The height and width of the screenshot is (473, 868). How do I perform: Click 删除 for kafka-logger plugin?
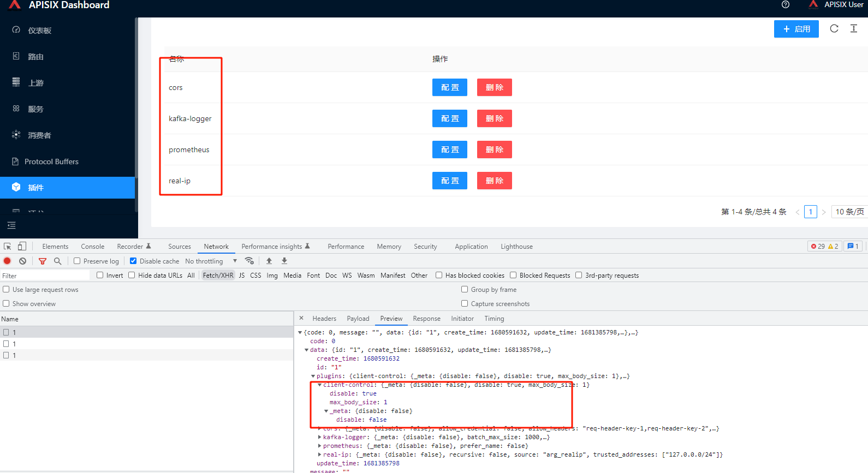click(x=495, y=118)
